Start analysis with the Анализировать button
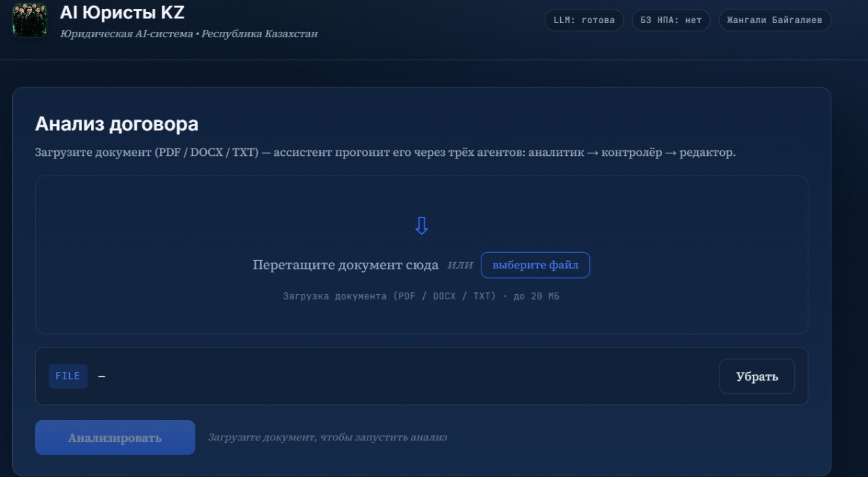The height and width of the screenshot is (477, 868). point(115,438)
